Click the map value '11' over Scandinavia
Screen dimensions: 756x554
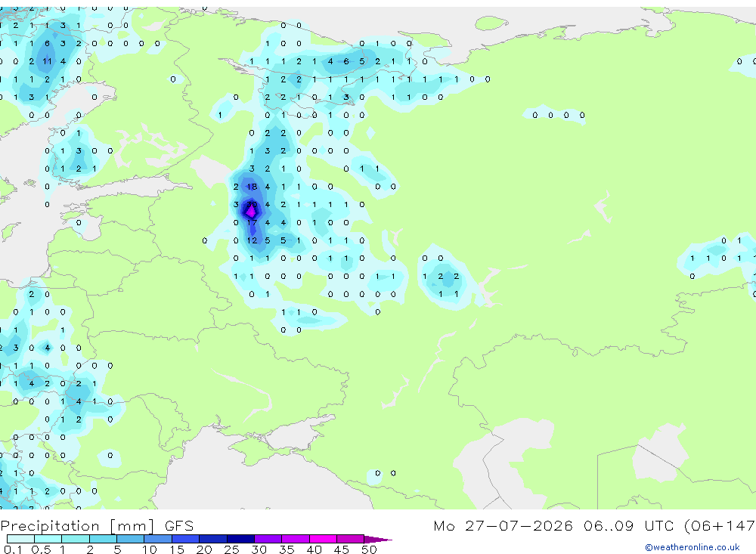coord(47,61)
